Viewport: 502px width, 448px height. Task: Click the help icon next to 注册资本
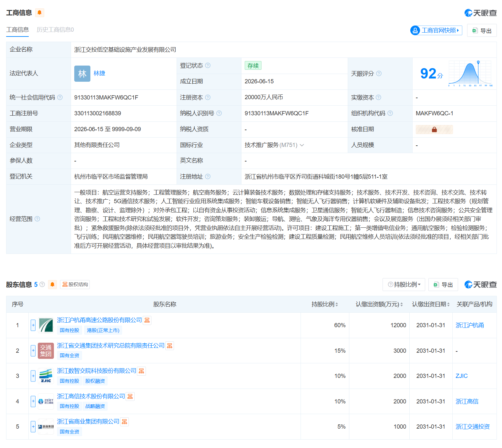(x=208, y=97)
